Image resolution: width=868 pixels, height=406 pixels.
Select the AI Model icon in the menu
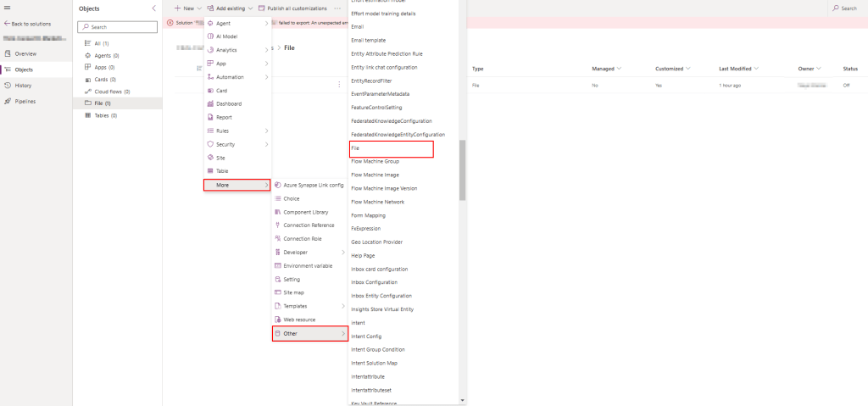click(209, 36)
